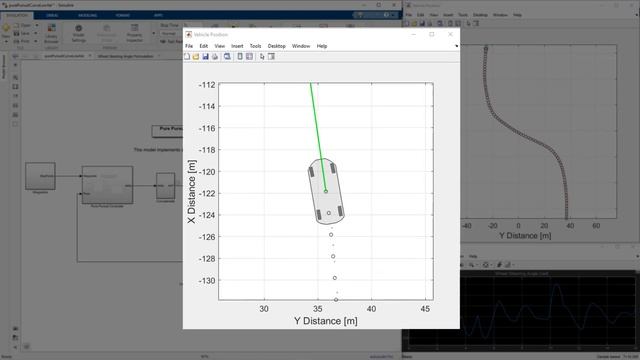Click Save icon in background figure window toolbar
Screen dimensions: 640x360
tap(422, 23)
